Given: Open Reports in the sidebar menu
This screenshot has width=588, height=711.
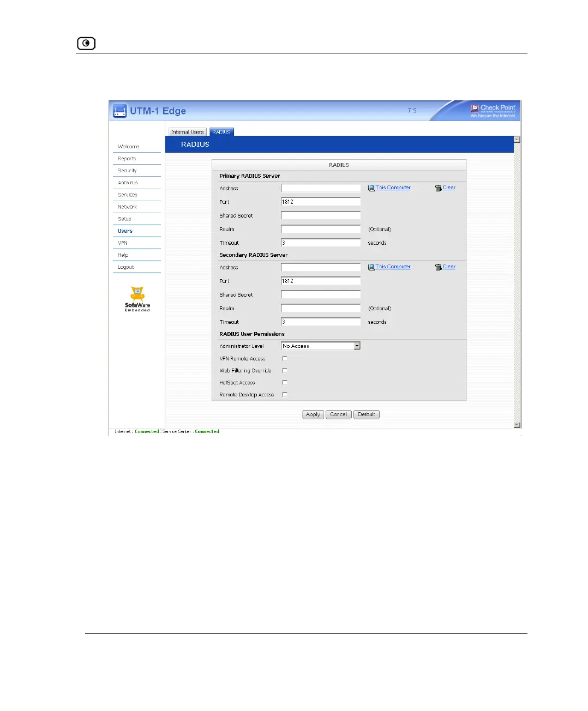Looking at the screenshot, I should 127,159.
